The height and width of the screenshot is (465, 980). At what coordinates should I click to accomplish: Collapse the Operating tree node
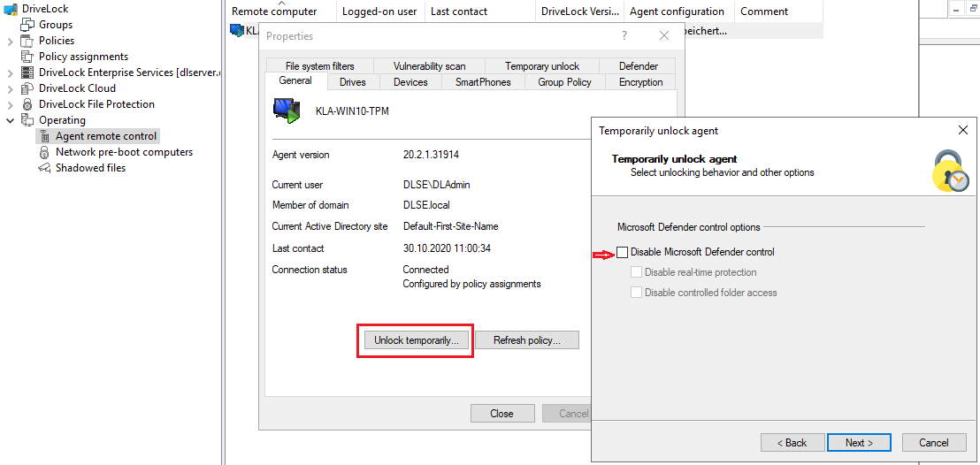[x=10, y=120]
